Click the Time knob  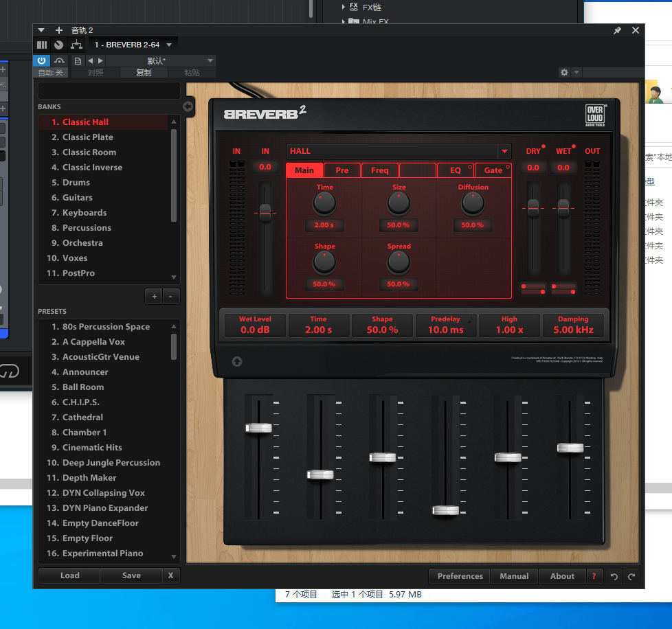click(x=324, y=203)
